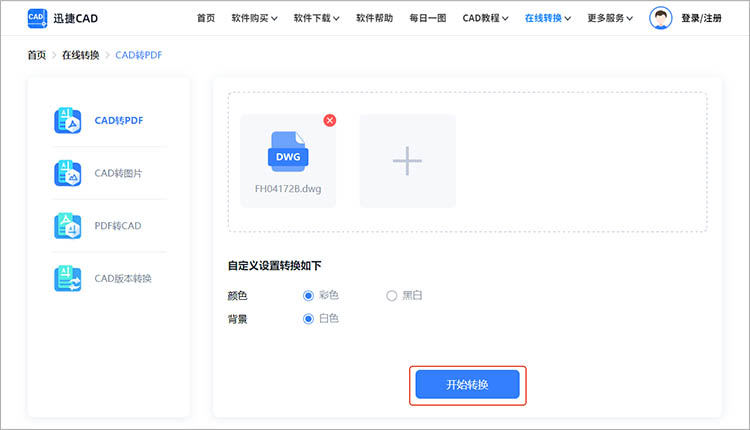Click the 开始转换 button
Screen dimensions: 750x430
(x=467, y=385)
